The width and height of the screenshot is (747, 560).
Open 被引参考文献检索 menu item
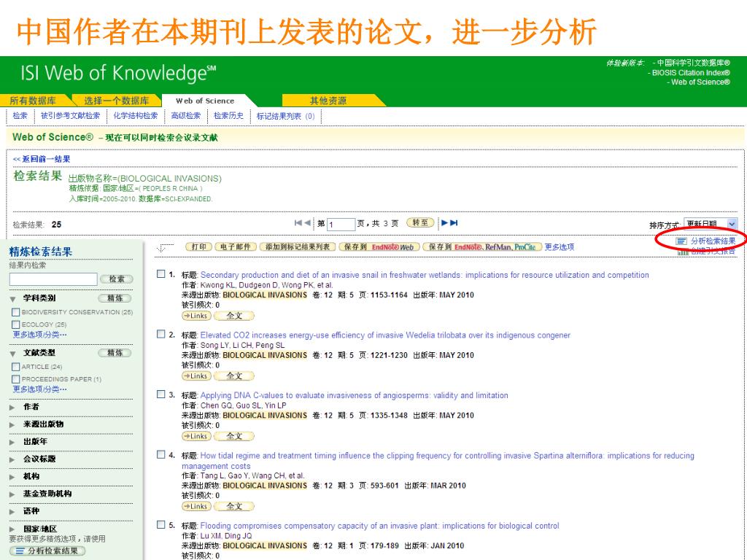click(x=71, y=116)
